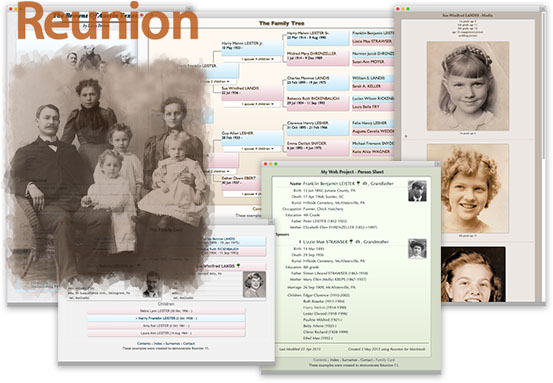Click tree icon beside Lizzie Mae STRAWSER name

pos(351,242)
